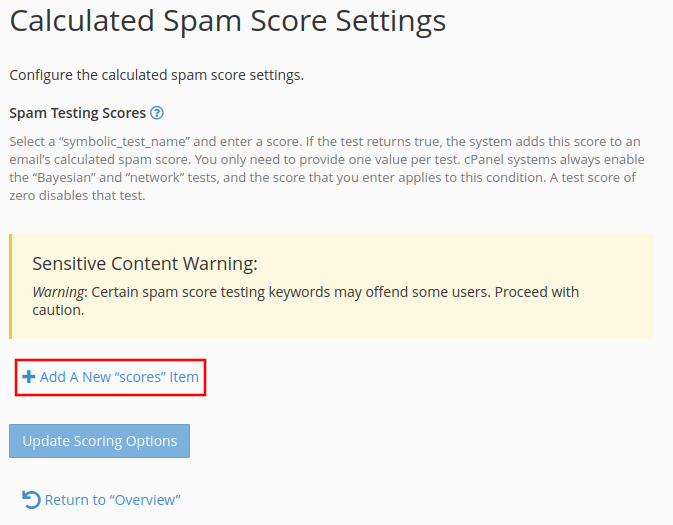Image resolution: width=673 pixels, height=525 pixels.
Task: Click the Sensitive Content Warning heading
Action: click(145, 264)
